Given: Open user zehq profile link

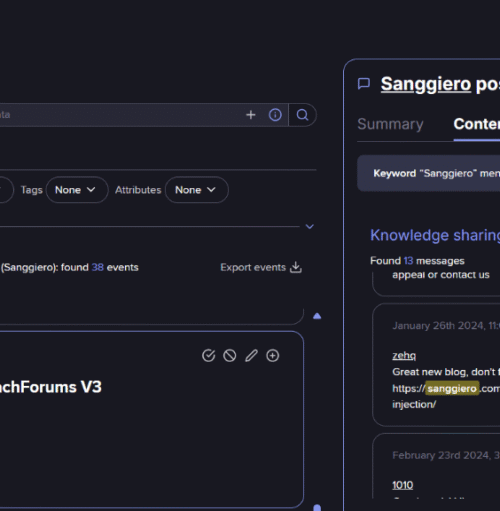Looking at the screenshot, I should 404,356.
